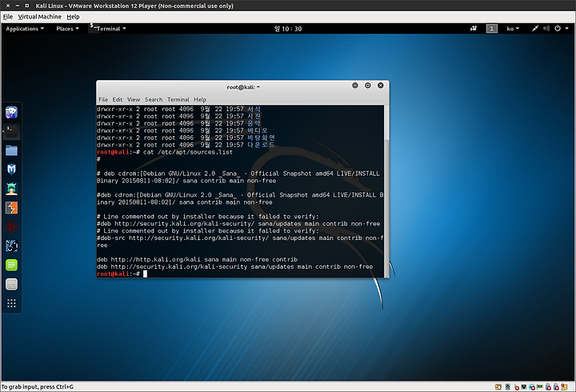Open the terminal View menu

click(134, 99)
